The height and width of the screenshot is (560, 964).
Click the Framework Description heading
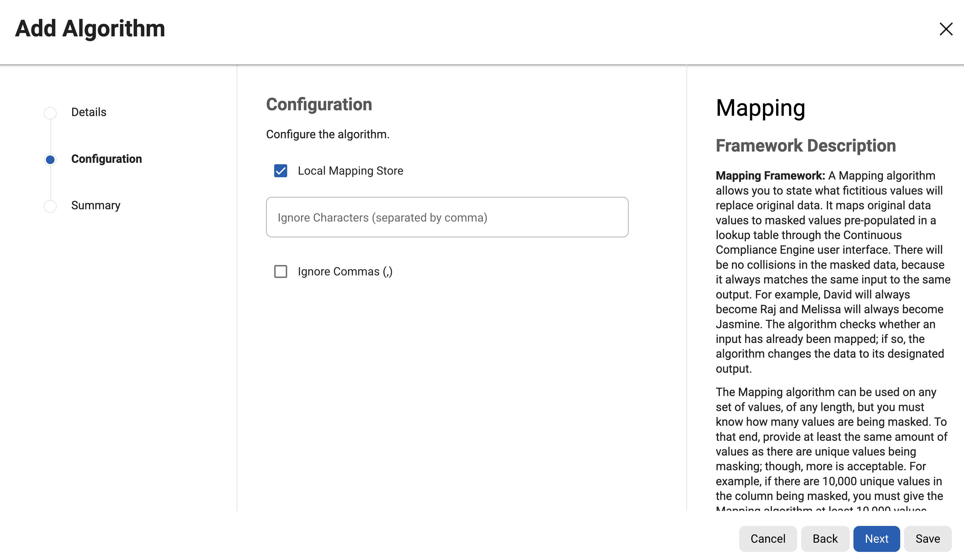tap(806, 146)
